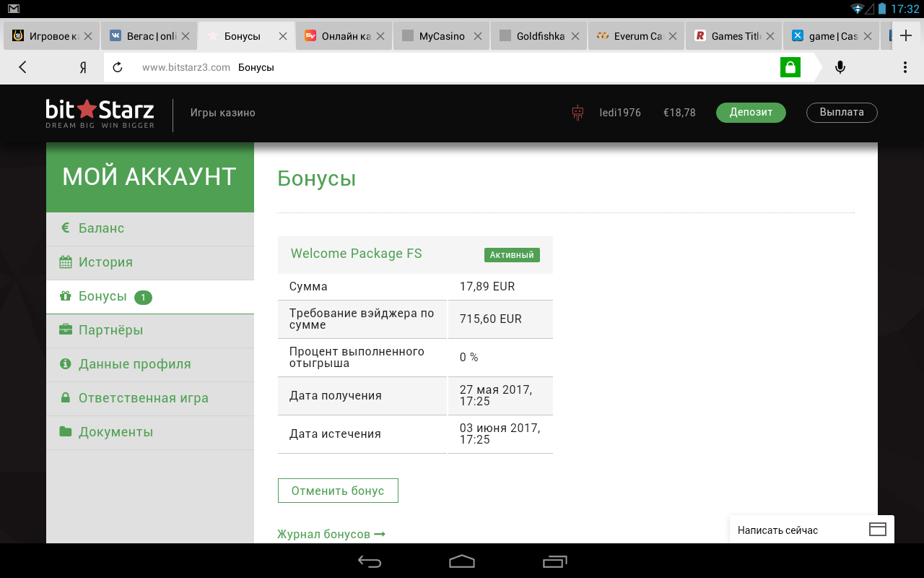Screen dimensions: 924x578
Task: Open the Баланс section in sidebar
Action: 101,228
